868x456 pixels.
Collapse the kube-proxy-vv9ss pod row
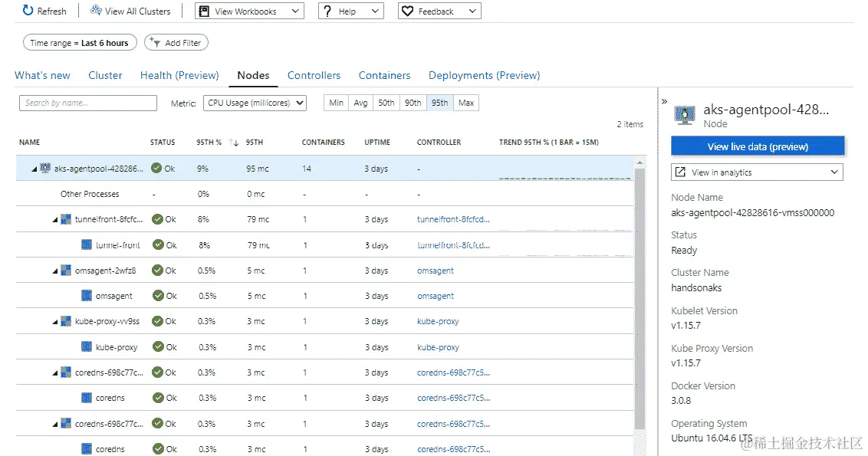point(54,322)
